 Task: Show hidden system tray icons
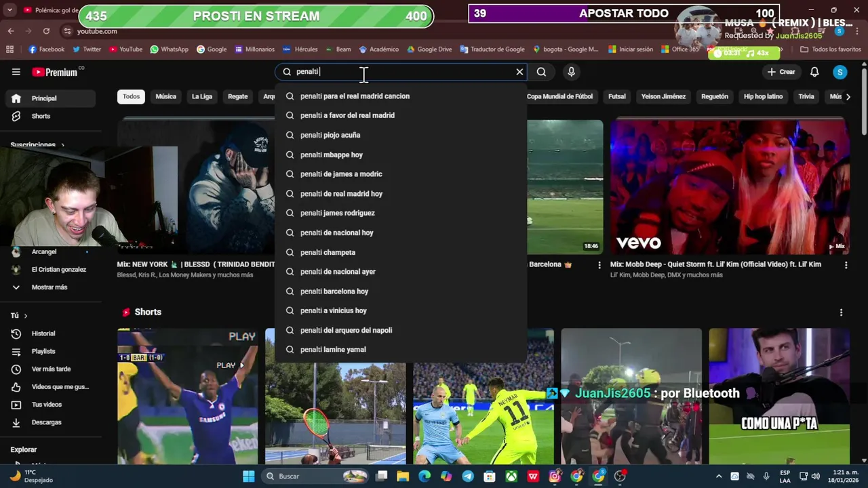[x=719, y=476]
